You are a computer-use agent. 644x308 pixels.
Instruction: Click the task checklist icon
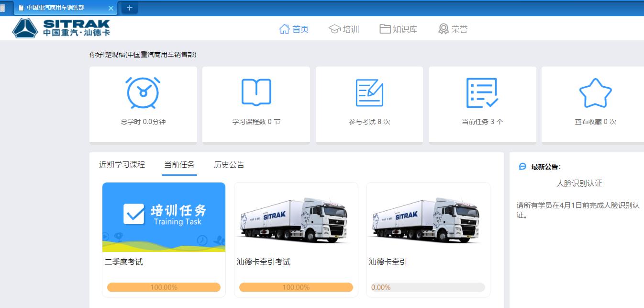pyautogui.click(x=482, y=92)
